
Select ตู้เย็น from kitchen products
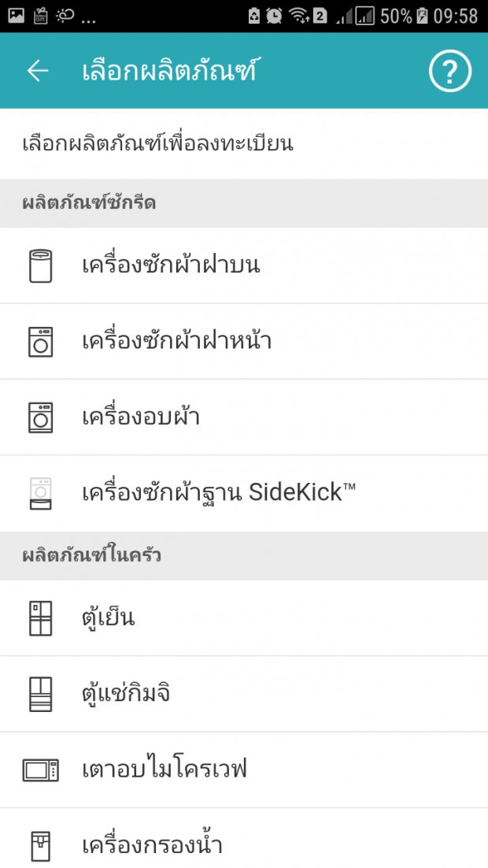point(109,618)
